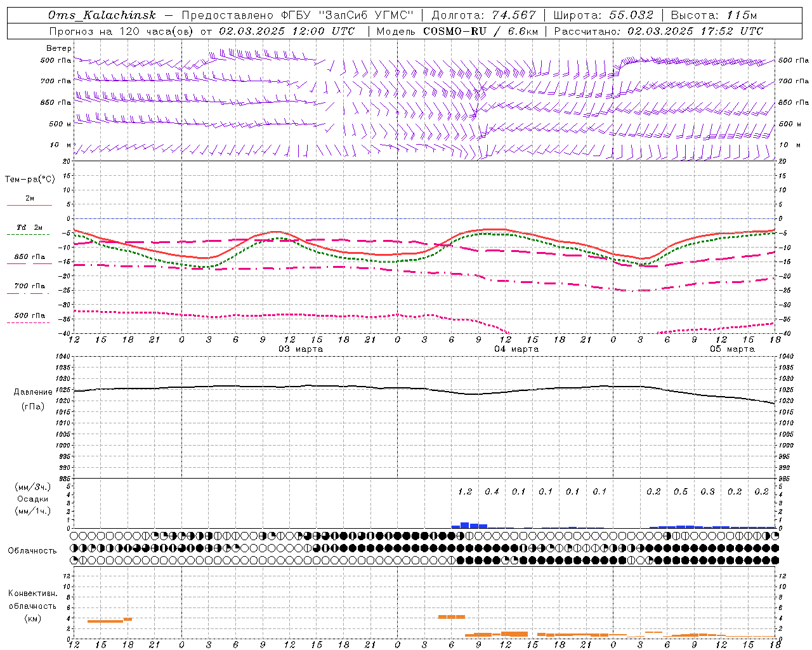This screenshot has width=812, height=650.
Task: Click the 'Тем-ра(°C)' temperature panel label
Action: click(x=30, y=180)
